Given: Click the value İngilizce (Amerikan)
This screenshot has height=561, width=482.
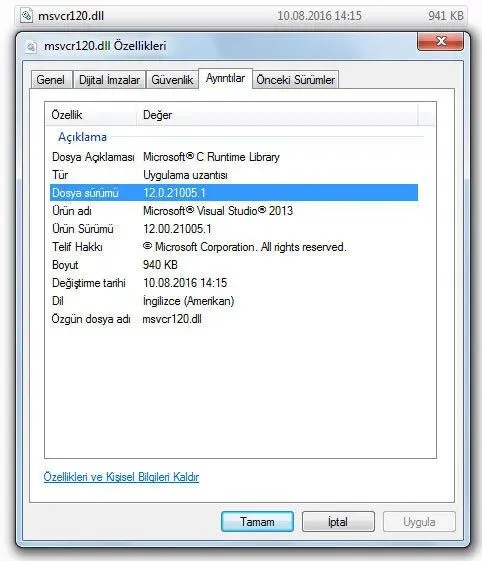Looking at the screenshot, I should pos(189,301).
